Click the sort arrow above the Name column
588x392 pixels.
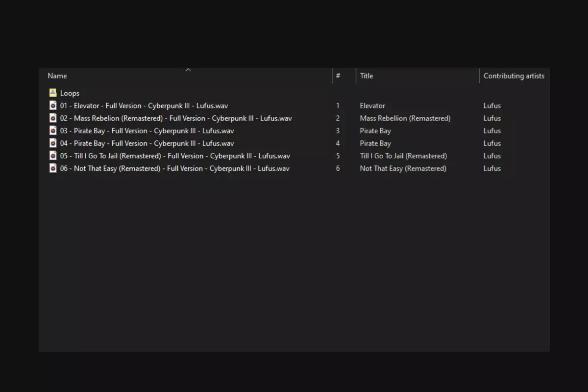tap(188, 70)
